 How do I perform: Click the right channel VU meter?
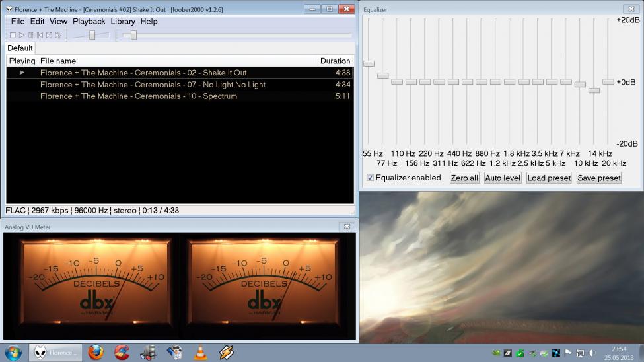264,283
